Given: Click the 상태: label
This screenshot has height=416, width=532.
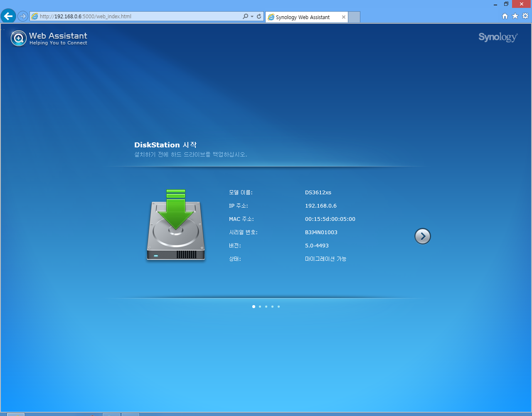Looking at the screenshot, I should (x=235, y=259).
